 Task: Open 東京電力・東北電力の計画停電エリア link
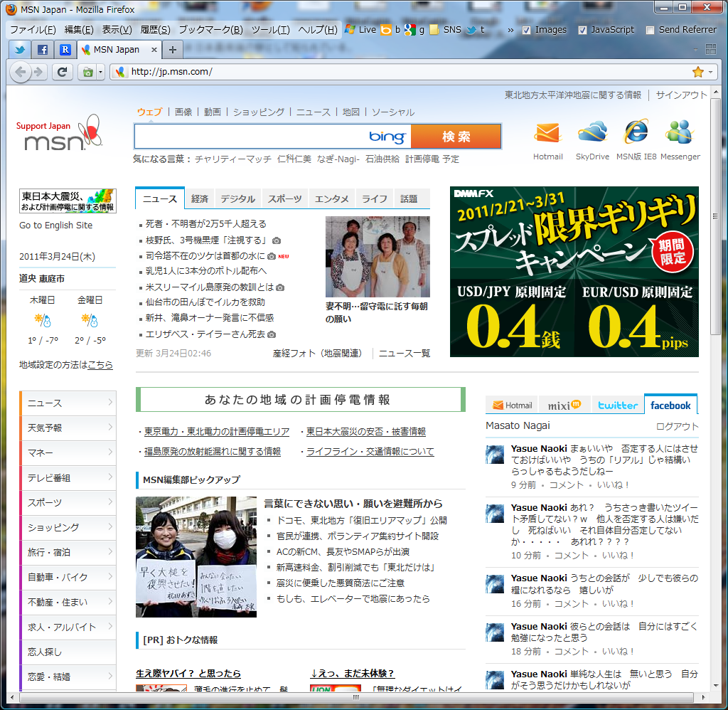pyautogui.click(x=217, y=432)
